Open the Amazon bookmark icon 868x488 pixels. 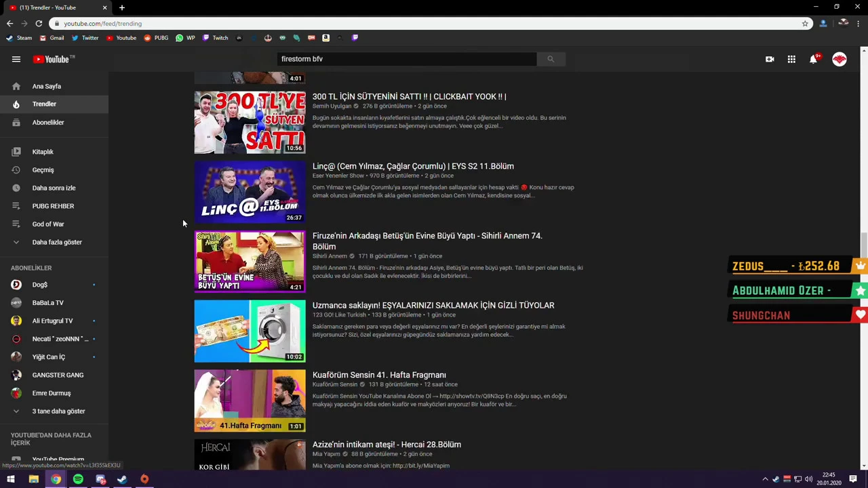[x=325, y=38]
